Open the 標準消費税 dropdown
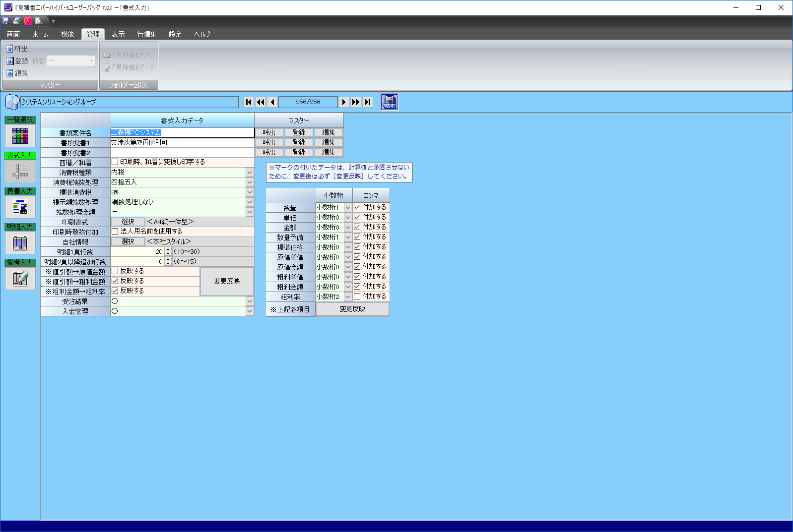Image resolution: width=793 pixels, height=532 pixels. pyautogui.click(x=250, y=192)
